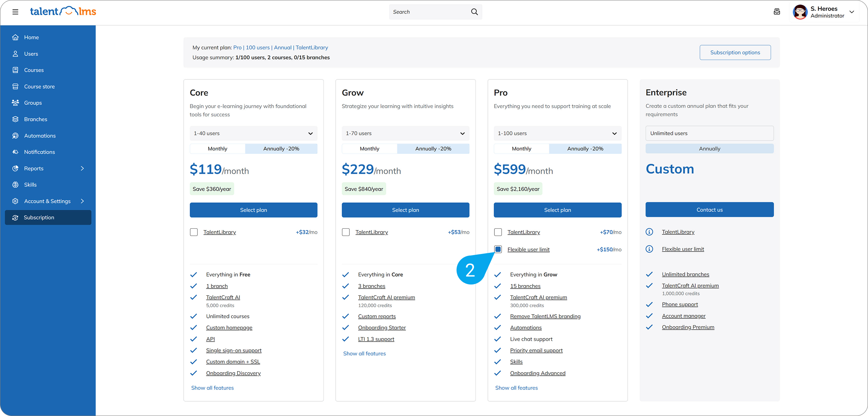
Task: Select plan for Grow
Action: (x=405, y=210)
